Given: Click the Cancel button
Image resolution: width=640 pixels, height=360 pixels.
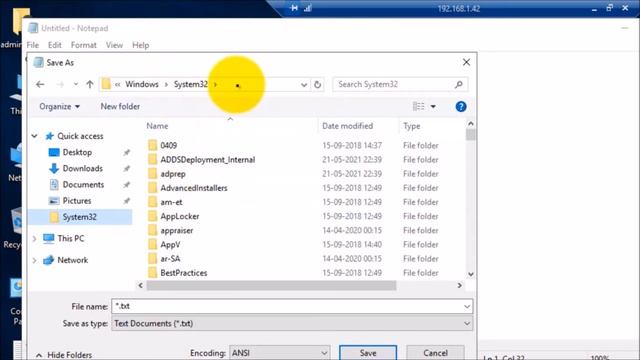Looking at the screenshot, I should coord(435,353).
